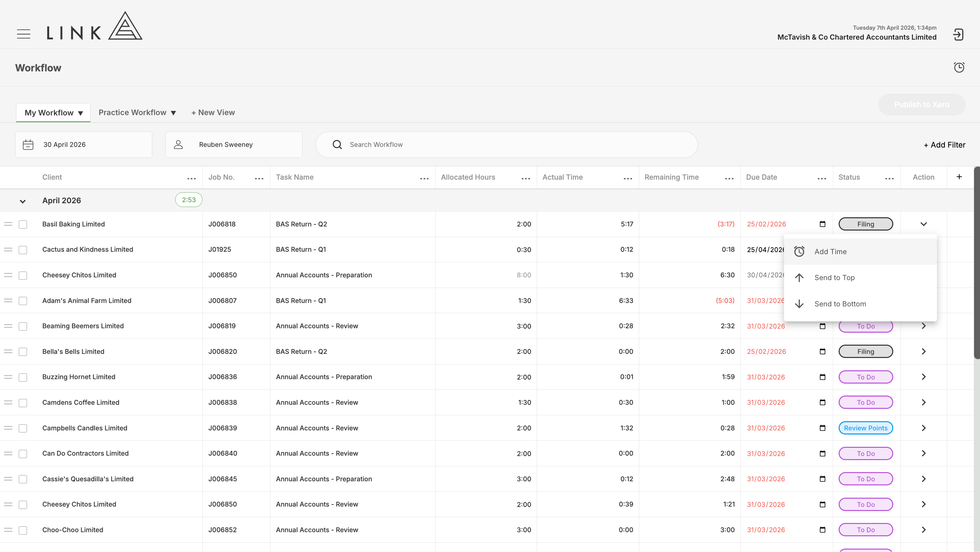Click the logout icon in header
The height and width of the screenshot is (552, 980).
(958, 34)
